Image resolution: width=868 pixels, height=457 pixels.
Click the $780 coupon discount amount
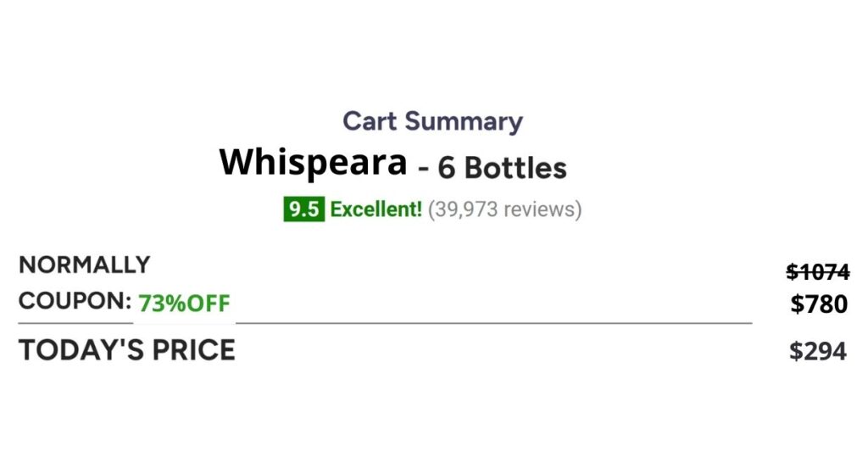tap(819, 304)
